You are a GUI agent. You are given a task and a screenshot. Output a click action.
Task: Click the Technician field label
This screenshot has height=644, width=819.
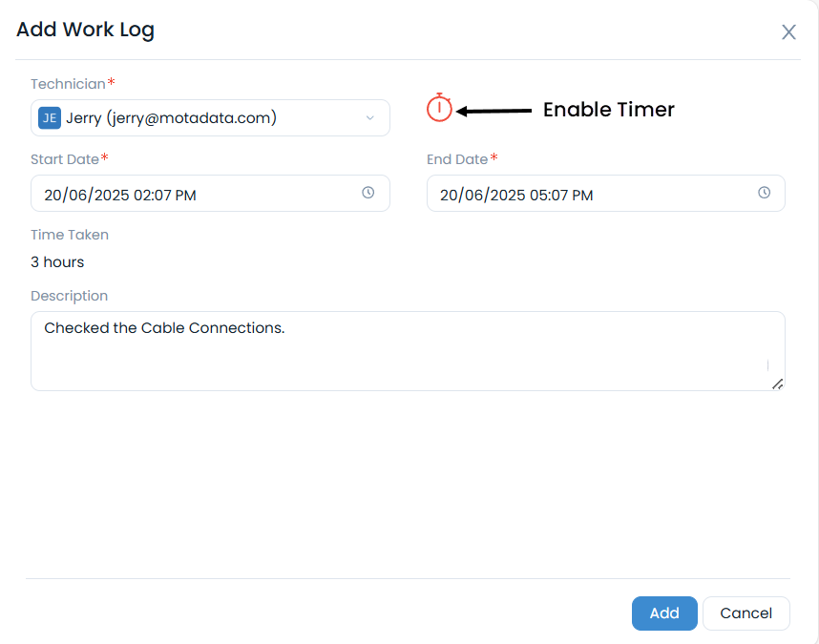(68, 84)
